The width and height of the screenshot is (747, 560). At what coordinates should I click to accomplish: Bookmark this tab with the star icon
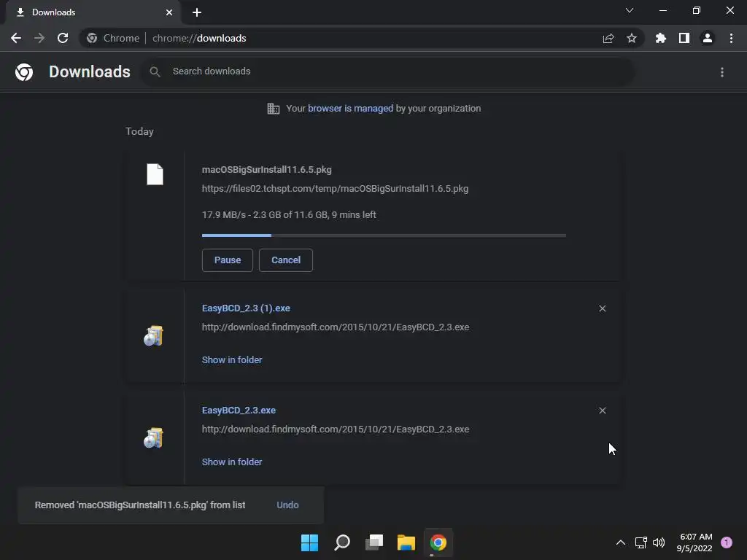pyautogui.click(x=632, y=38)
